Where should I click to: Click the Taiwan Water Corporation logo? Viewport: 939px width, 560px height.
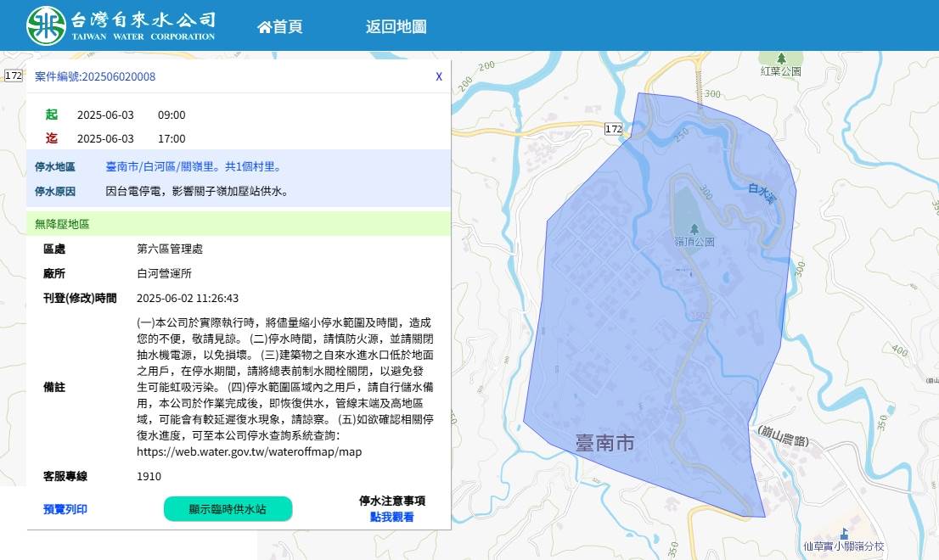[x=121, y=25]
